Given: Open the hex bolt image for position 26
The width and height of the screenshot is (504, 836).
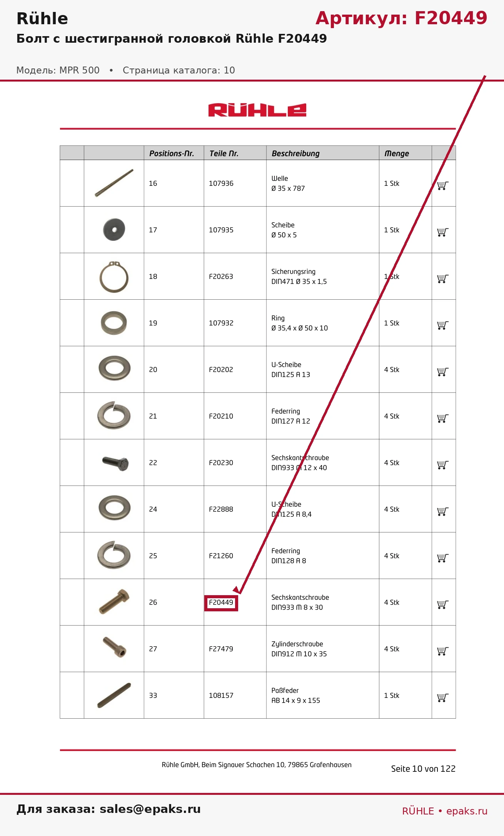Looking at the screenshot, I should [x=114, y=601].
